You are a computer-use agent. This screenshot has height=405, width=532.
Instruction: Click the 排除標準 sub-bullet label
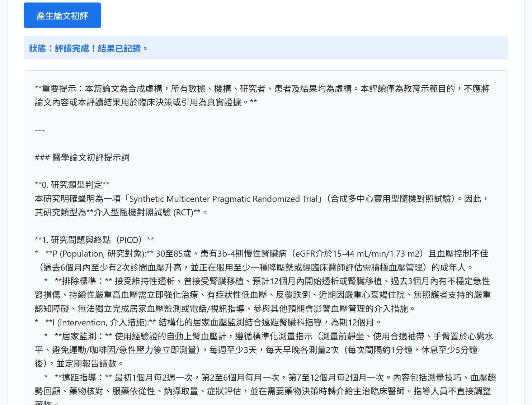pyautogui.click(x=79, y=281)
